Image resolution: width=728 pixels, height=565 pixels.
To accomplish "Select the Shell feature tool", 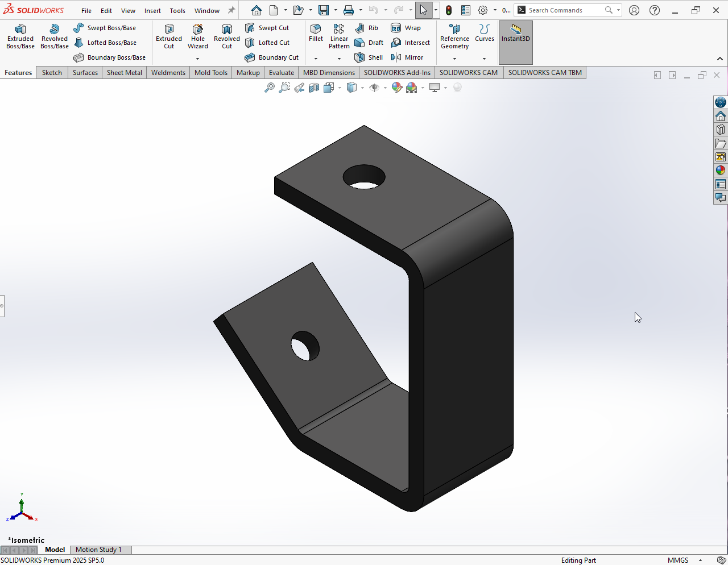I will [369, 57].
